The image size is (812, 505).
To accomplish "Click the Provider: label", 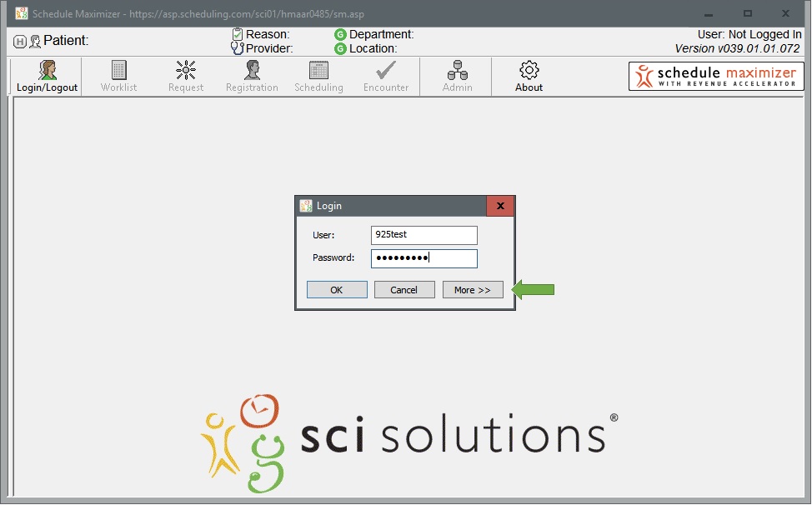I will [x=269, y=48].
